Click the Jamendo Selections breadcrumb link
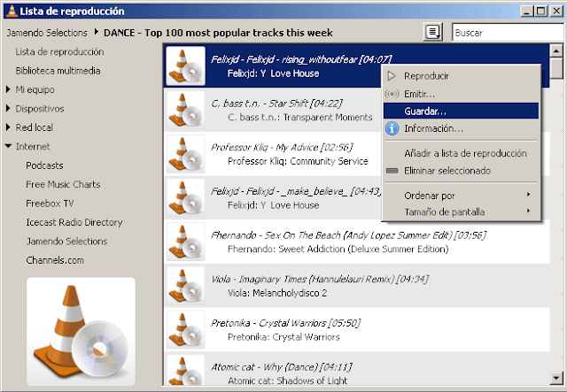Image resolution: width=567 pixels, height=392 pixels. 47,33
